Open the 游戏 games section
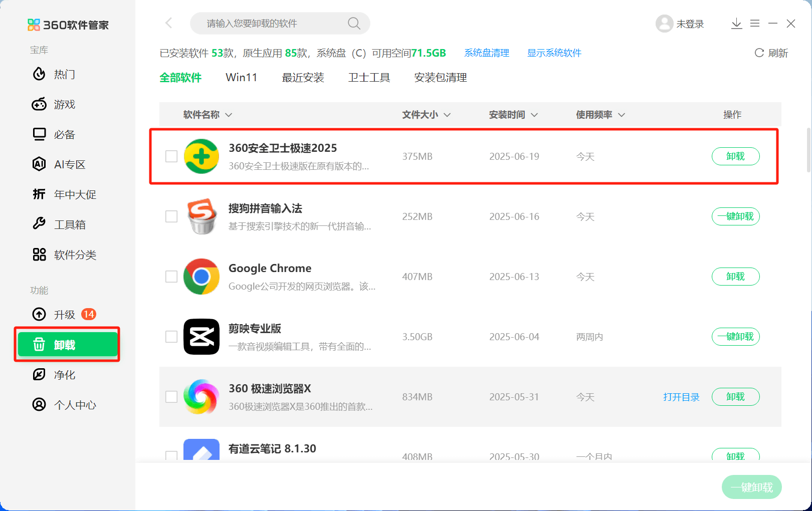Viewport: 812px width, 511px height. point(54,104)
